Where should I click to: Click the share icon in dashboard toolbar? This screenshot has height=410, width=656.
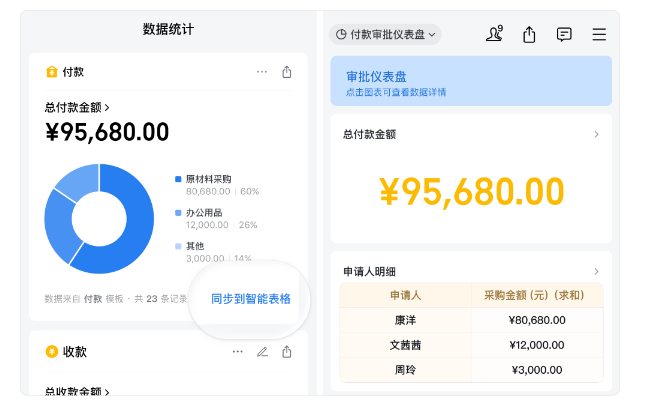pos(529,34)
